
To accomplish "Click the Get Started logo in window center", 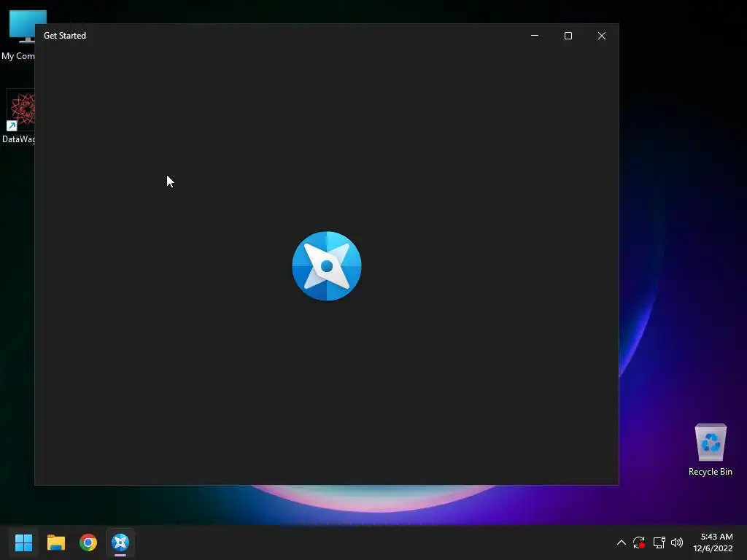I will click(327, 266).
